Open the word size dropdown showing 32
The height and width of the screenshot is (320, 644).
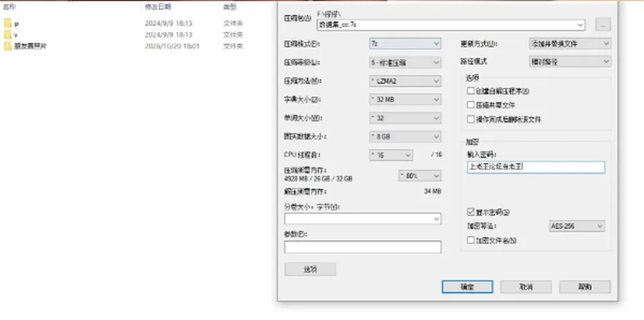tap(405, 118)
